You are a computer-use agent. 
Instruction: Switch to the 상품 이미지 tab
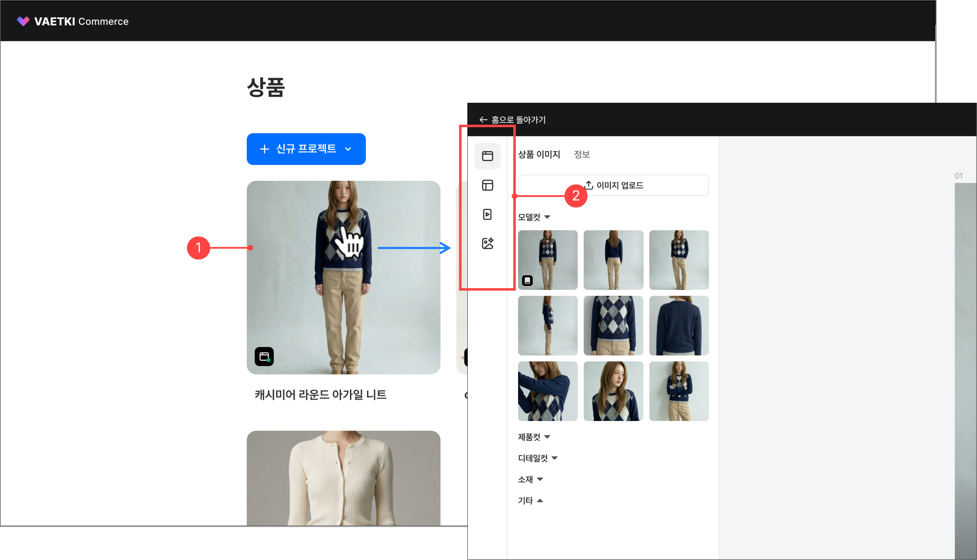(x=539, y=155)
